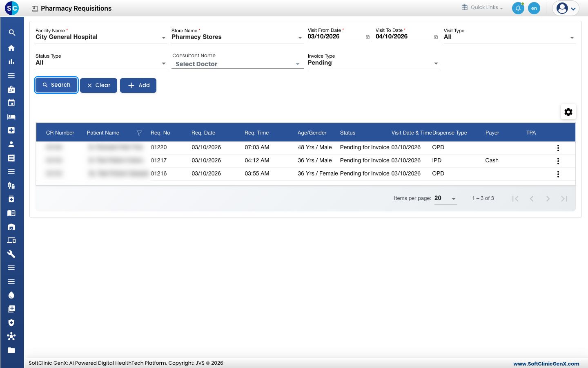Go to the home icon in sidebar
The height and width of the screenshot is (368, 588).
pos(11,48)
